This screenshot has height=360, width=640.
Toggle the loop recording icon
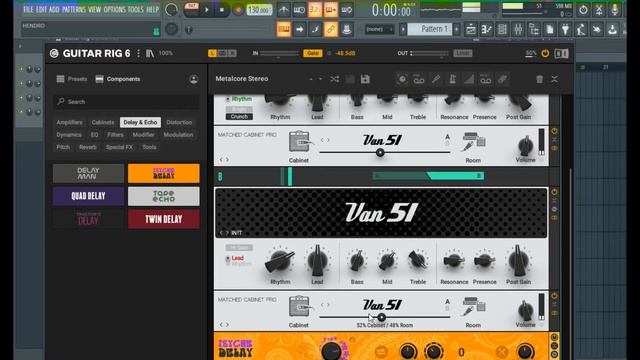click(347, 10)
